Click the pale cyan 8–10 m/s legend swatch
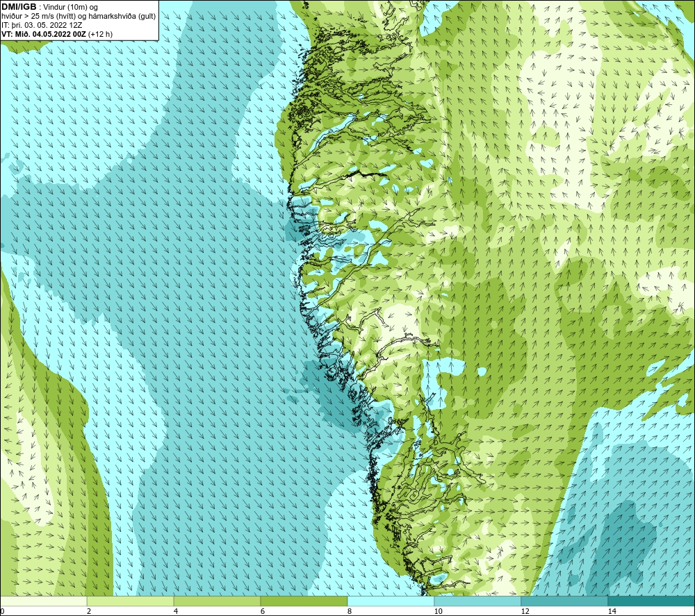Image resolution: width=695 pixels, height=616 pixels. 391,601
